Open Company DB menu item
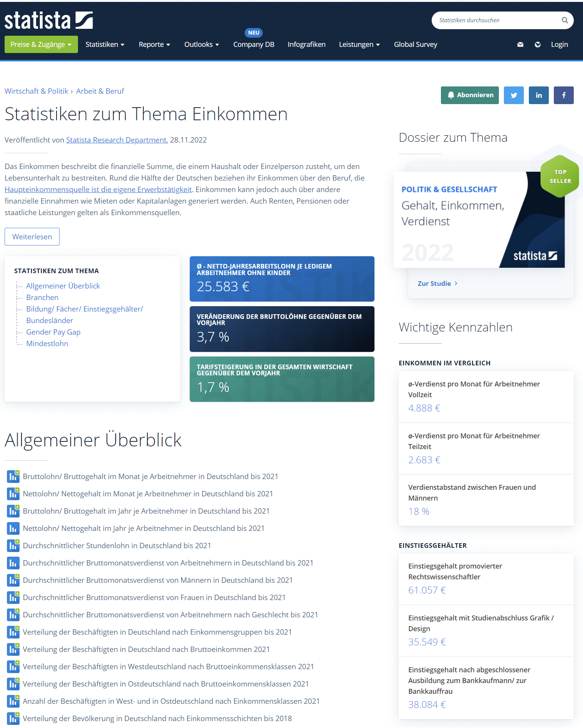The width and height of the screenshot is (583, 728). [254, 45]
